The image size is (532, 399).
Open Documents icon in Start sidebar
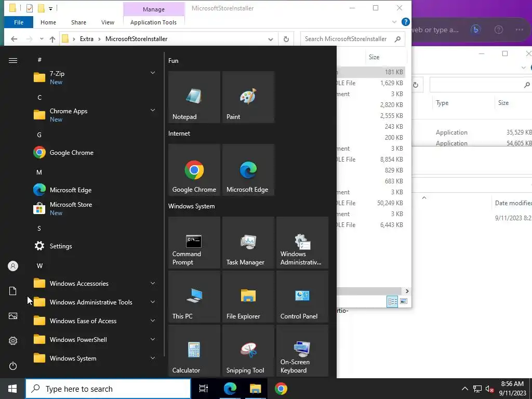pyautogui.click(x=13, y=291)
